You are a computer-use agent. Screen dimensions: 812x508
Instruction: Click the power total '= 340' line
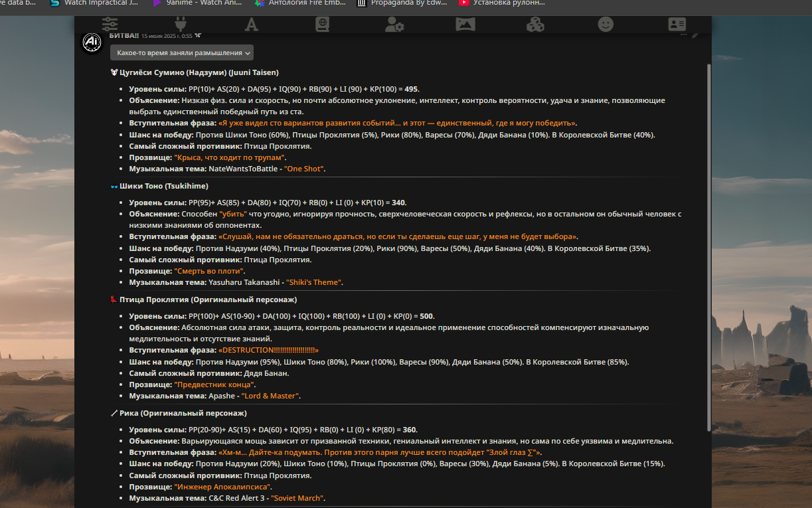(x=268, y=203)
